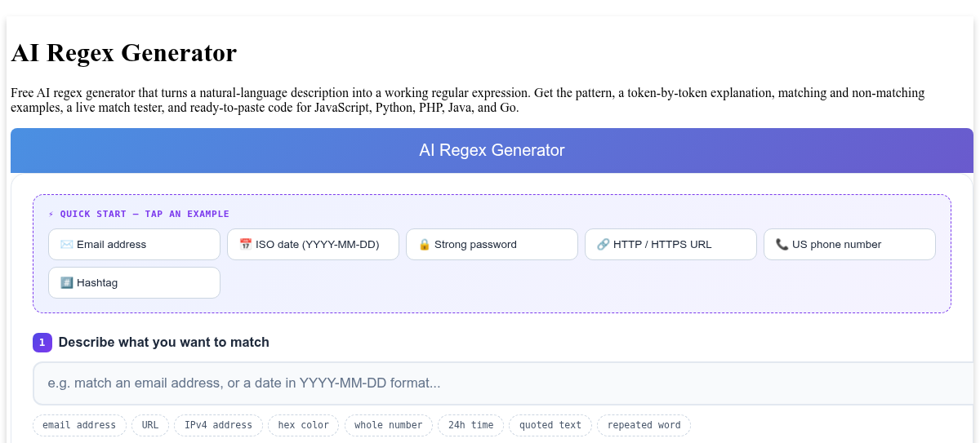Click the hash symbol icon on Hashtag

tap(67, 282)
